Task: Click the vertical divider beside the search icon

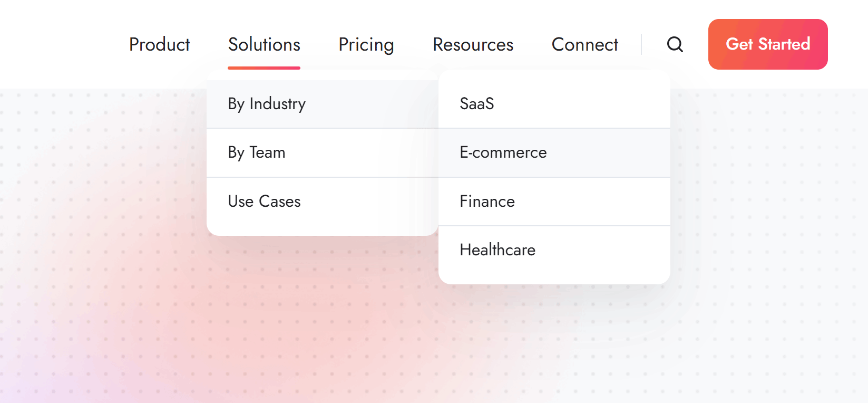Action: pos(641,44)
